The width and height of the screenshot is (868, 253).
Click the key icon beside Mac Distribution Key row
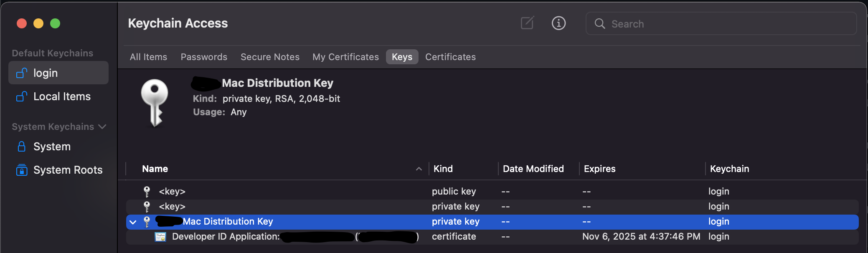pyautogui.click(x=147, y=222)
